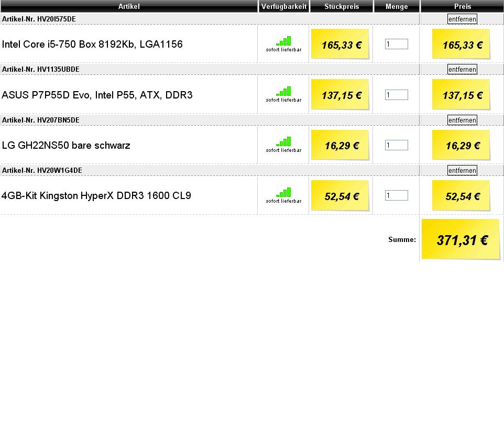Click availability bars icon for ASUS P7P55D Evo

(283, 91)
